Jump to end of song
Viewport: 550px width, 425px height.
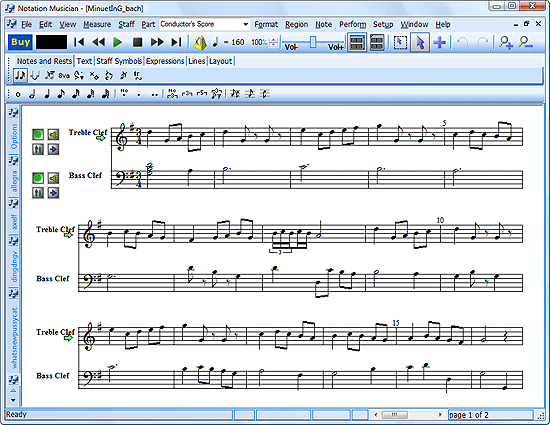[176, 42]
